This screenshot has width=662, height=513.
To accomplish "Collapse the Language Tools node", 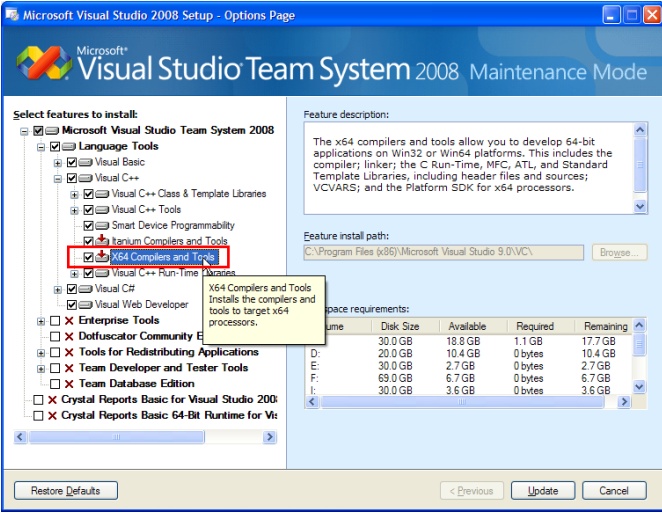I will (x=41, y=147).
